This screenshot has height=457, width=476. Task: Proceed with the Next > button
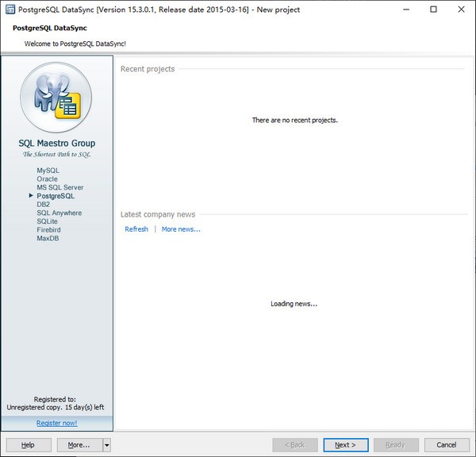pyautogui.click(x=345, y=445)
